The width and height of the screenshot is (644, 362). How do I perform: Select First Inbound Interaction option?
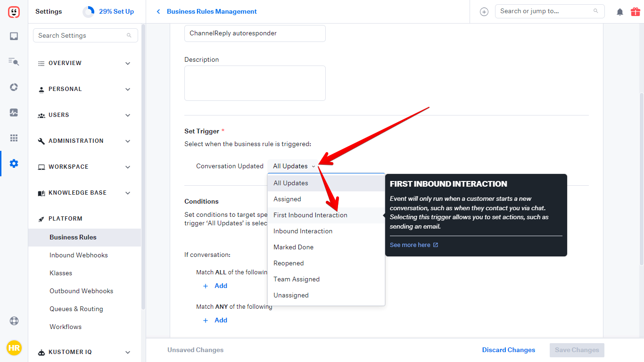tap(326, 215)
